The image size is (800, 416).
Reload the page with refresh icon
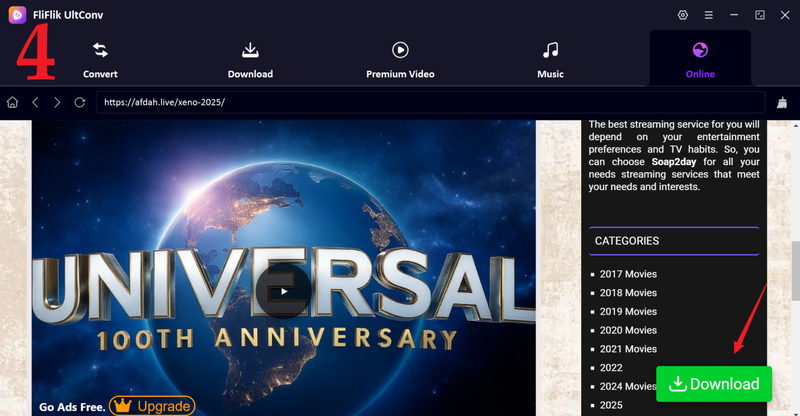point(80,102)
